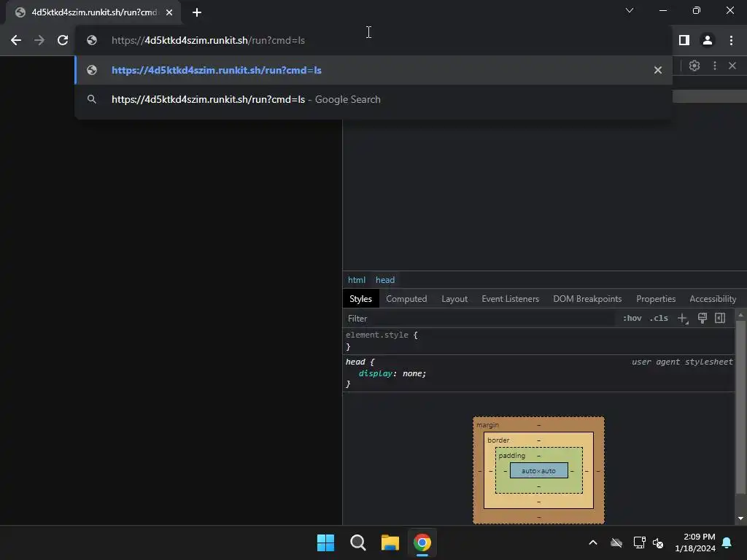Click the display property name
The height and width of the screenshot is (560, 747).
coord(376,374)
